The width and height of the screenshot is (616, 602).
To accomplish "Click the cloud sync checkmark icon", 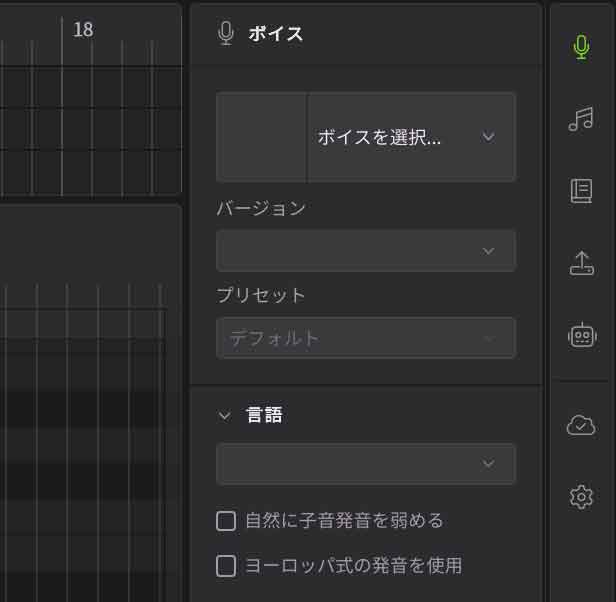I will click(581, 425).
